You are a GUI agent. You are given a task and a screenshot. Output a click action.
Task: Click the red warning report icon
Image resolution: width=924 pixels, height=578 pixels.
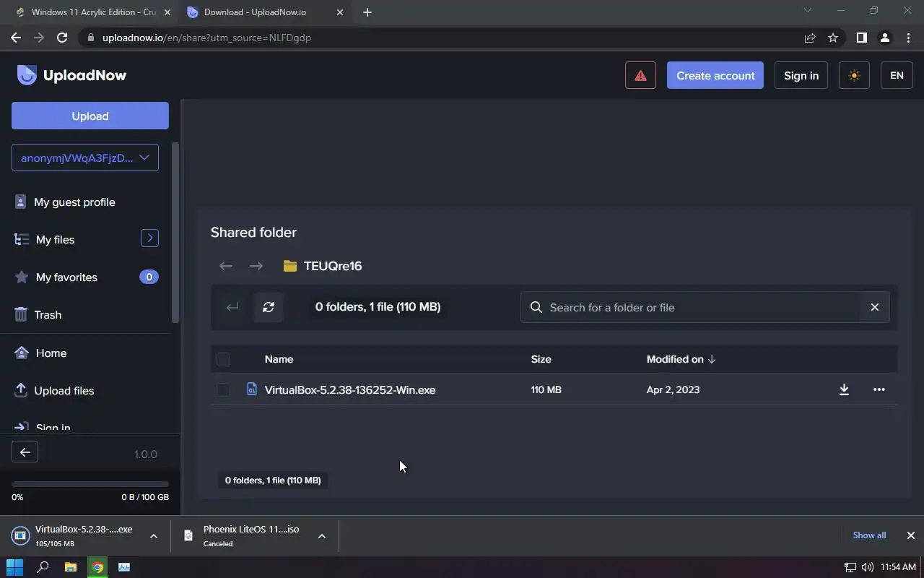coord(640,75)
